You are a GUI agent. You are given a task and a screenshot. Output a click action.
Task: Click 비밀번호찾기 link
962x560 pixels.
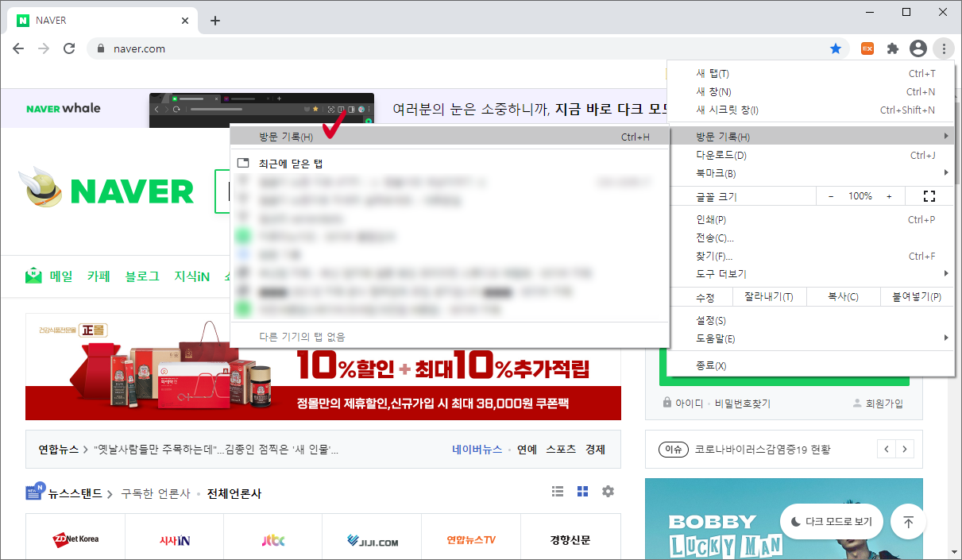pyautogui.click(x=742, y=404)
